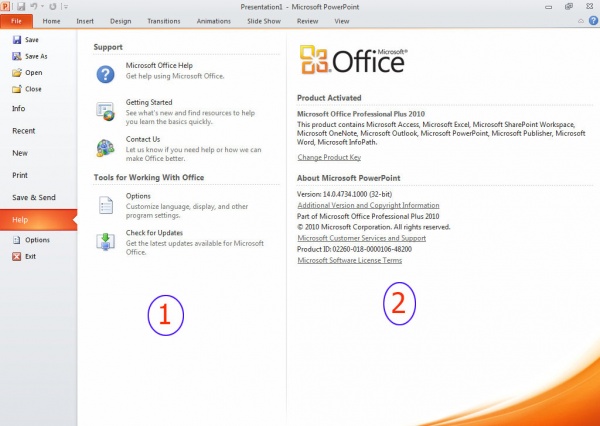Click the Redo icon in Quick Access Toolbar
Image resolution: width=600 pixels, height=426 pixels.
point(53,6)
